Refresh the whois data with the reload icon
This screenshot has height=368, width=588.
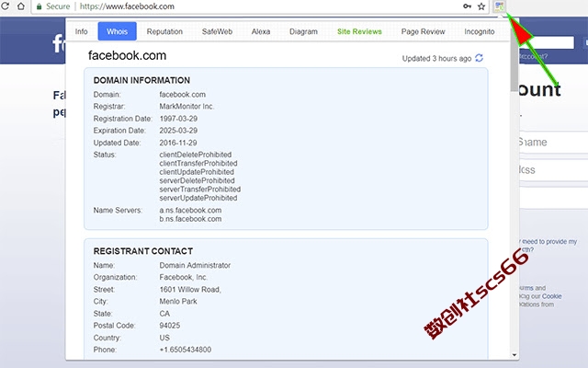[479, 58]
